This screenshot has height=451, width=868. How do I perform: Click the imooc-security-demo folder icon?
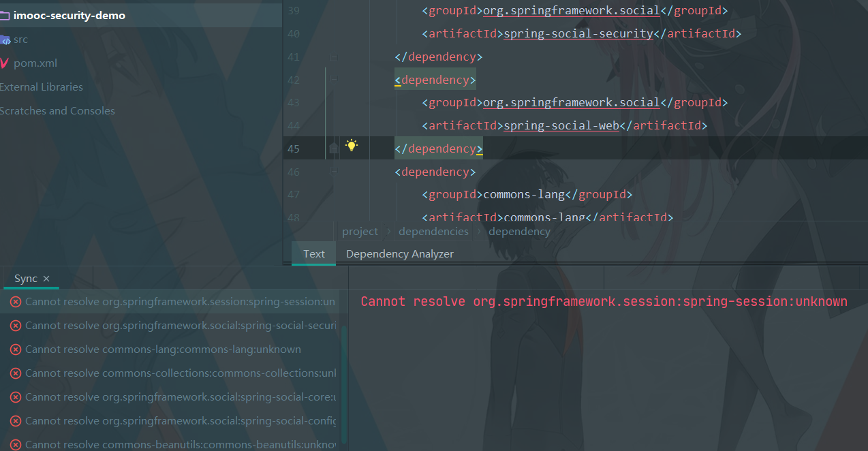[x=4, y=15]
